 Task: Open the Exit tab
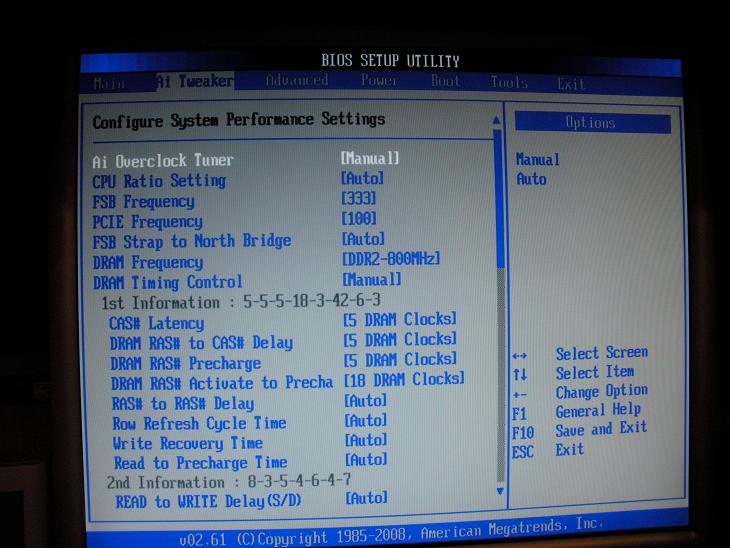click(571, 84)
